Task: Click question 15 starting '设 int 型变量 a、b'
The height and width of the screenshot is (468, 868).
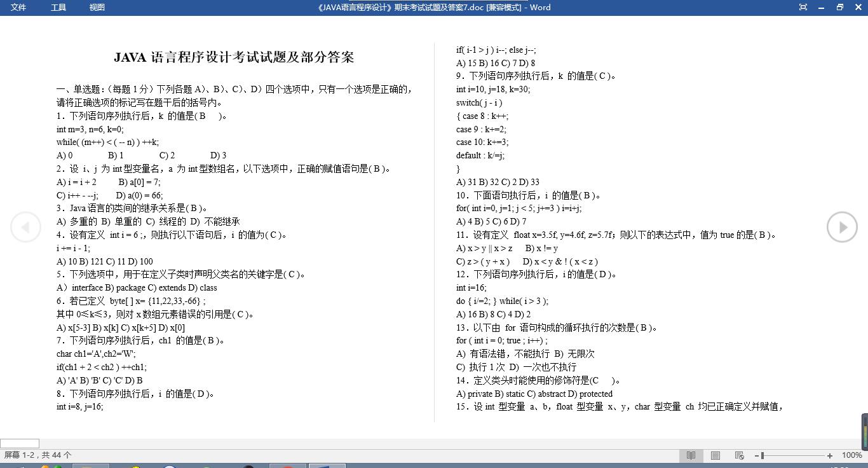Action: (x=620, y=406)
